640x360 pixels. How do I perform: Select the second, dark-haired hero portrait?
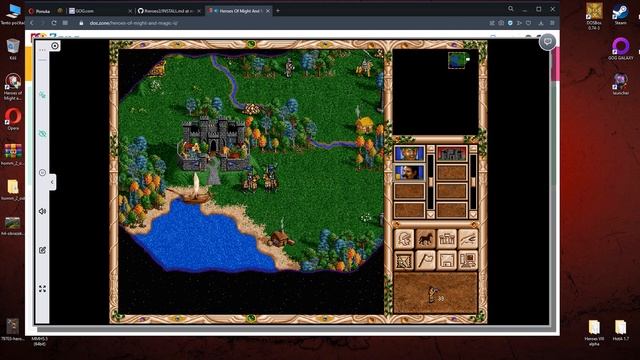409,172
